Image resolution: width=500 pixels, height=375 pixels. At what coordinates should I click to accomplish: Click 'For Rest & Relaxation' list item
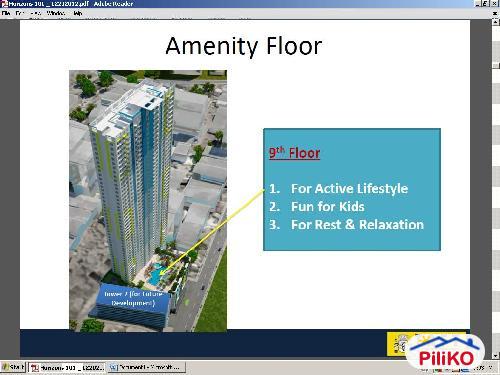357,225
